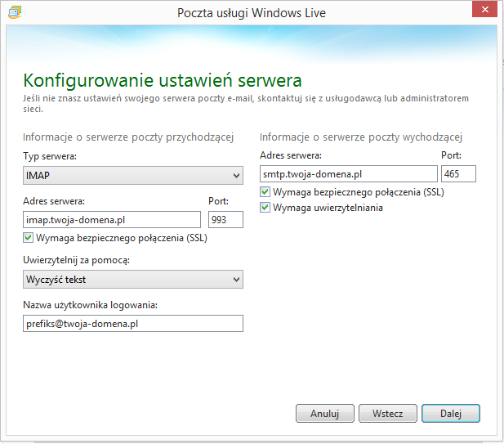Click the Wstecz button
This screenshot has height=444, width=504.
pyautogui.click(x=388, y=414)
